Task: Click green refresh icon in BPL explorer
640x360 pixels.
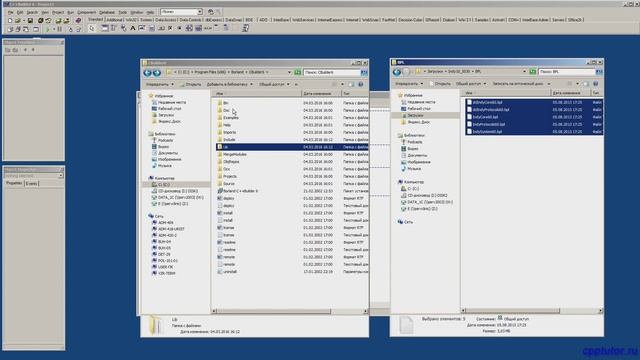Action: (533, 71)
